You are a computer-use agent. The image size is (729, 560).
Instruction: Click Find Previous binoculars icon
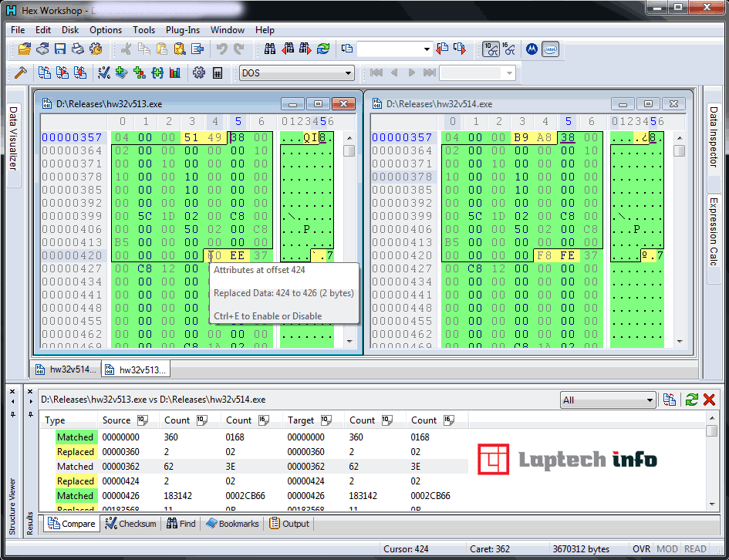coord(288,49)
